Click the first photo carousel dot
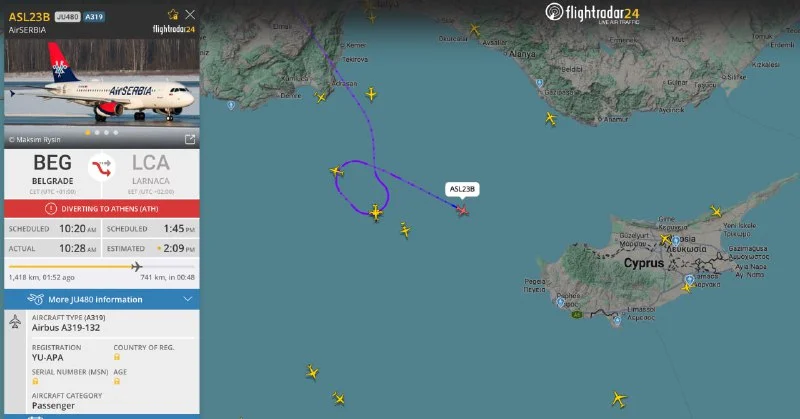The height and width of the screenshot is (419, 800). [88, 133]
